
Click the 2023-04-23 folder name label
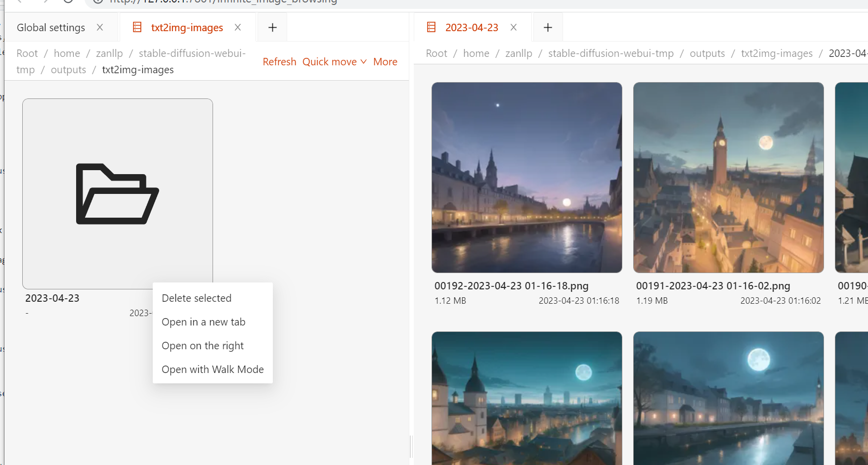(x=52, y=298)
